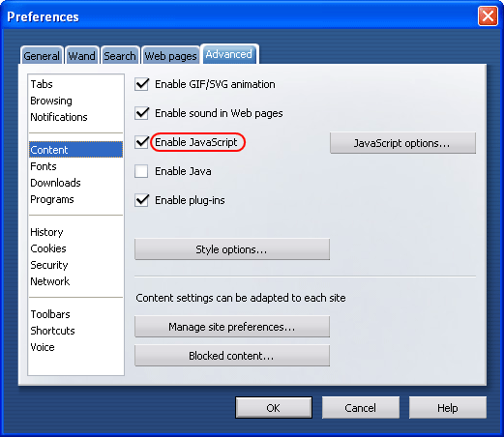Go to the Web pages tab
This screenshot has height=437, width=504.
[170, 55]
